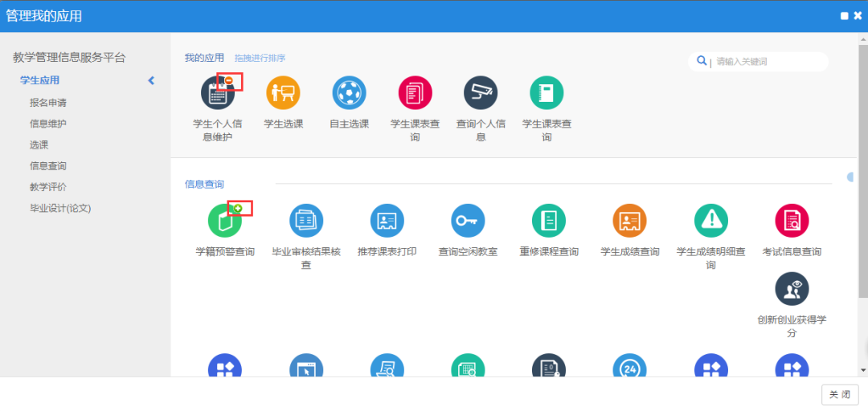
Task: Open the 学生成绩查询 orange icon
Action: (629, 221)
